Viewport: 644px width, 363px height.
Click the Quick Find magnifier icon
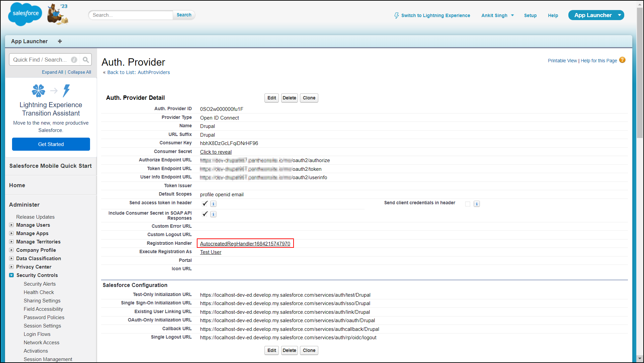[x=86, y=60]
